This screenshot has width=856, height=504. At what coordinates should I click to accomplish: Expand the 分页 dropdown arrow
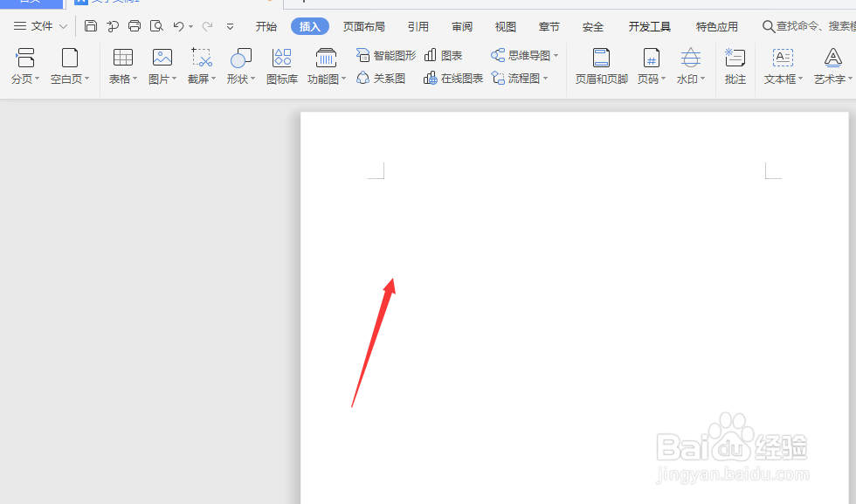[37, 79]
